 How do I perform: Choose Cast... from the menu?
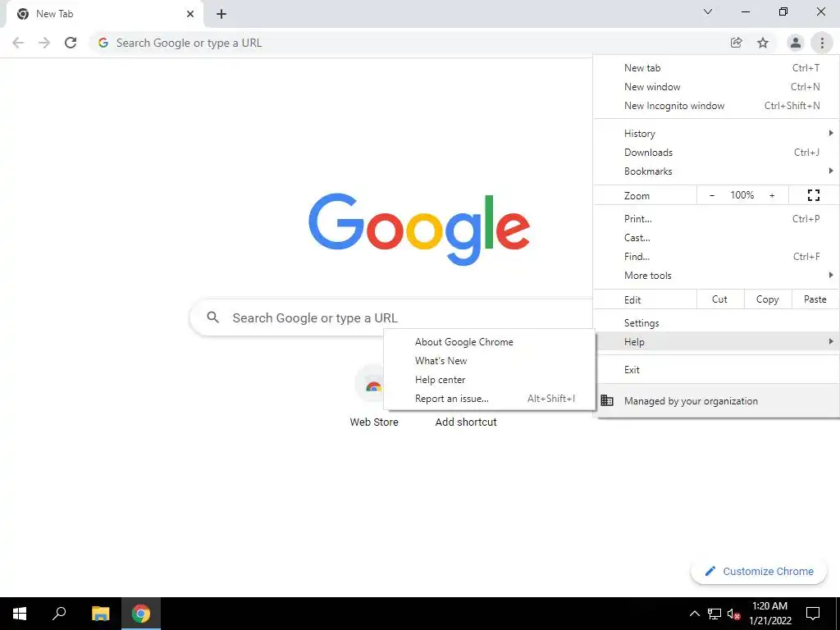click(716, 237)
